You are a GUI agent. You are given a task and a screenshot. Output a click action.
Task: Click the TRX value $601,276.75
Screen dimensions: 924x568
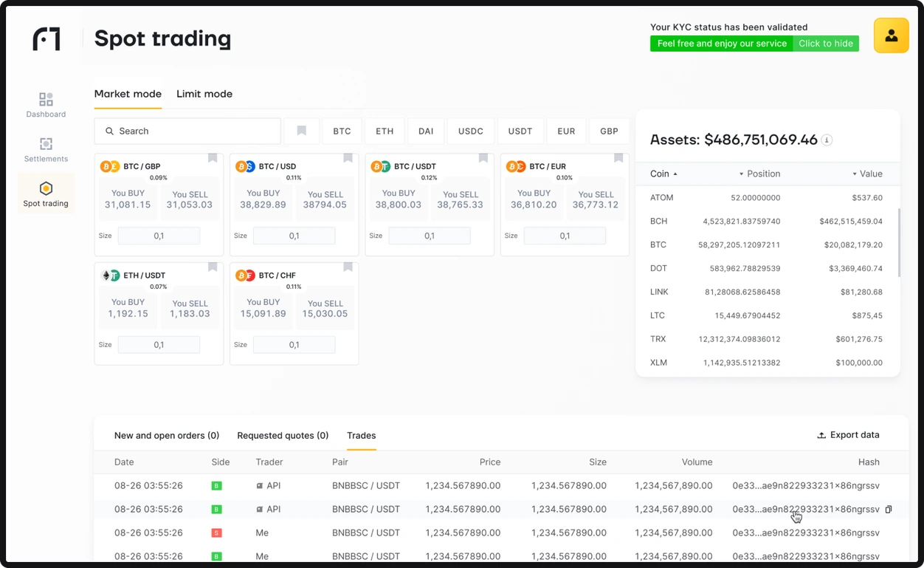click(x=859, y=339)
